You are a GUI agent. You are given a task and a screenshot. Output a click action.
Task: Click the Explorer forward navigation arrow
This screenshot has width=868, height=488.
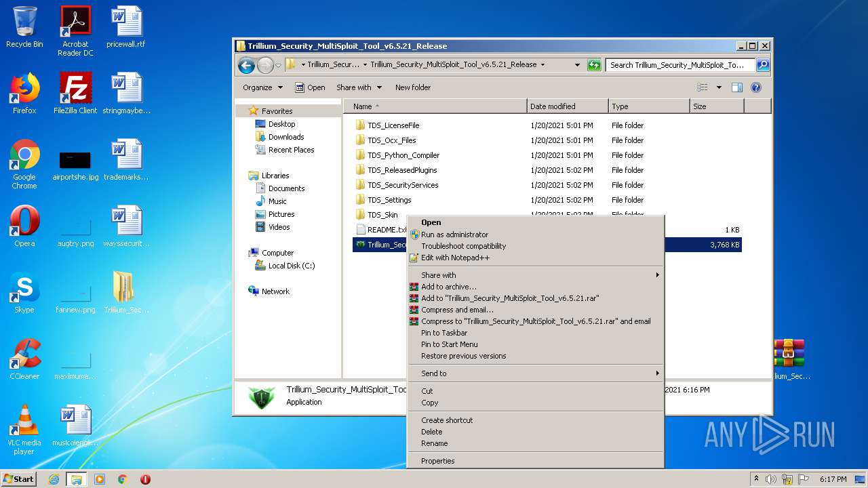[265, 65]
